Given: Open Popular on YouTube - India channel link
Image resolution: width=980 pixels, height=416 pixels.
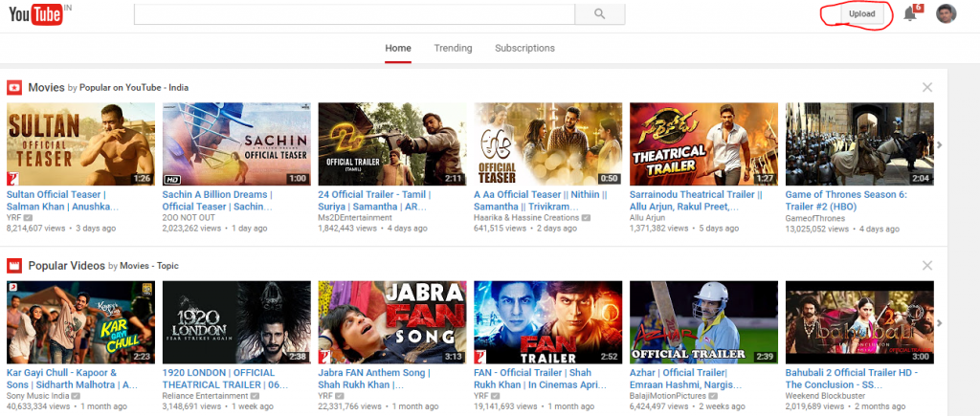Looking at the screenshot, I should (134, 87).
